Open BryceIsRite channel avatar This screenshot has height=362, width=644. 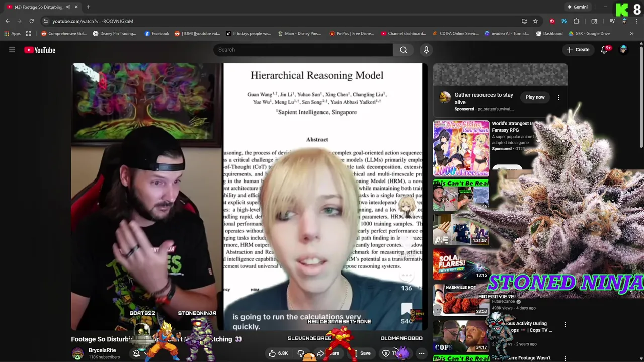point(77,353)
